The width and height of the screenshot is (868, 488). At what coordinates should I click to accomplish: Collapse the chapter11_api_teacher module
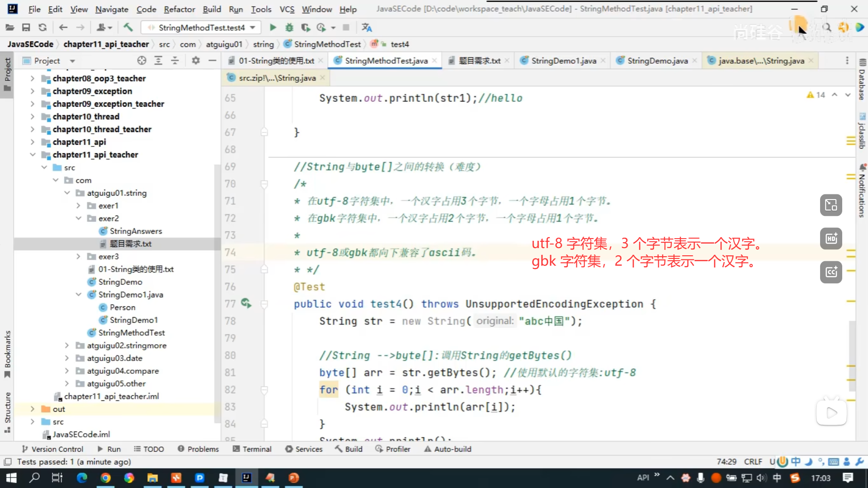coord(33,155)
